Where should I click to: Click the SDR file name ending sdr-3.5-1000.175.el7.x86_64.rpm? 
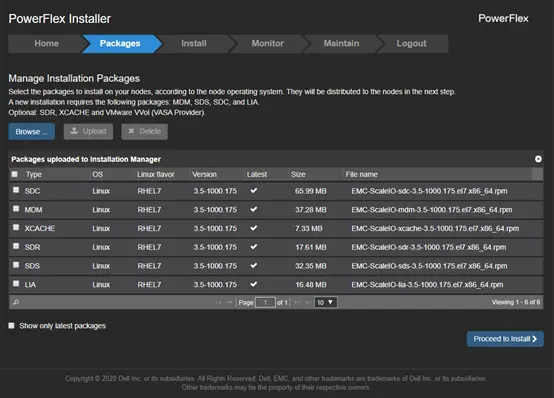tap(429, 247)
